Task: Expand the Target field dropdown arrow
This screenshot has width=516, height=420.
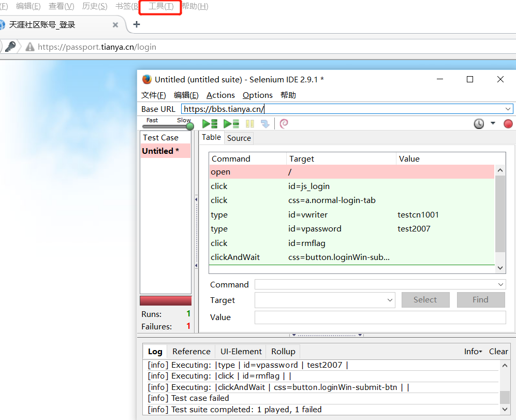Action: point(390,300)
